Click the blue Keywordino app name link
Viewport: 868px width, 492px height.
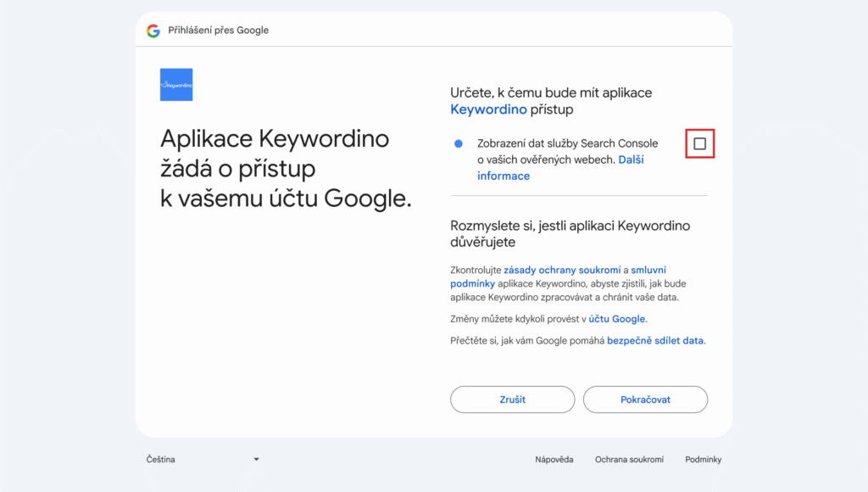click(488, 109)
